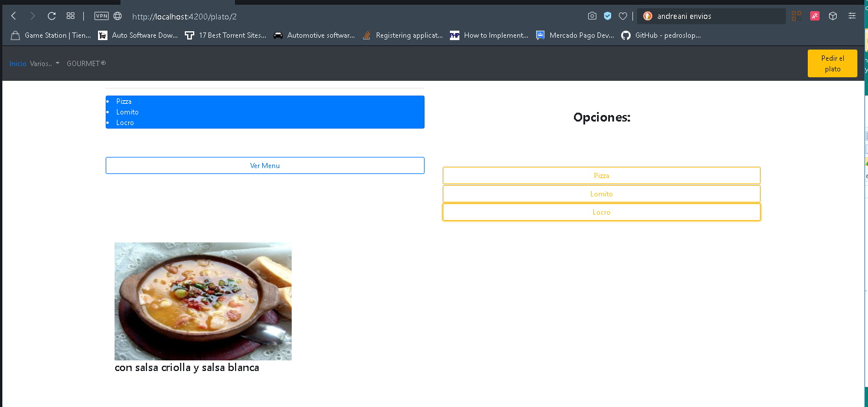The width and height of the screenshot is (868, 407).
Task: Click the DuckDuckGo search engine icon
Action: click(647, 16)
